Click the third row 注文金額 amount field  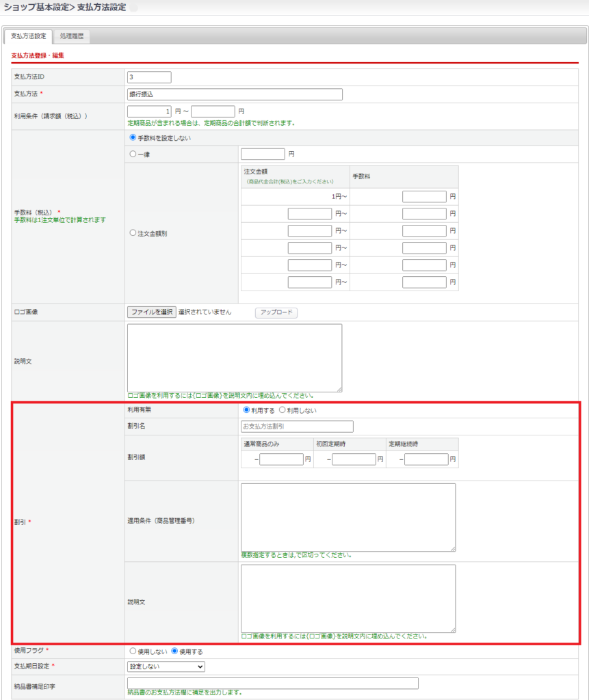click(x=310, y=231)
